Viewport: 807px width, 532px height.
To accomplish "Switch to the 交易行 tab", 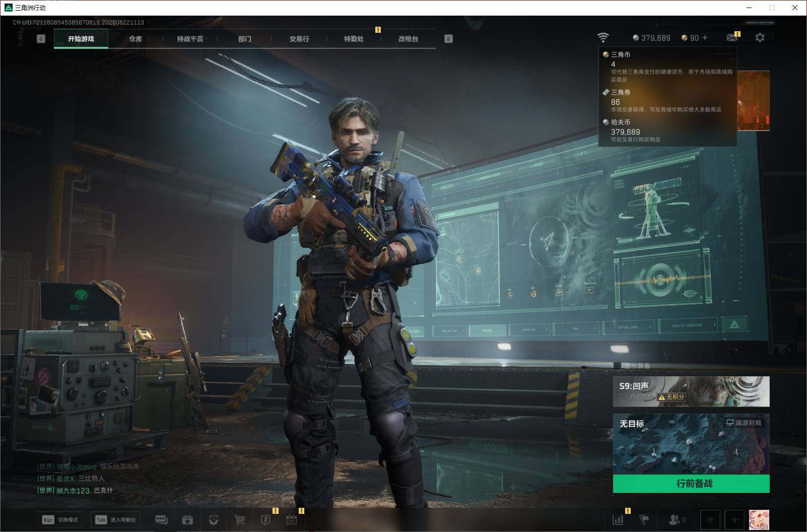I will coord(299,39).
